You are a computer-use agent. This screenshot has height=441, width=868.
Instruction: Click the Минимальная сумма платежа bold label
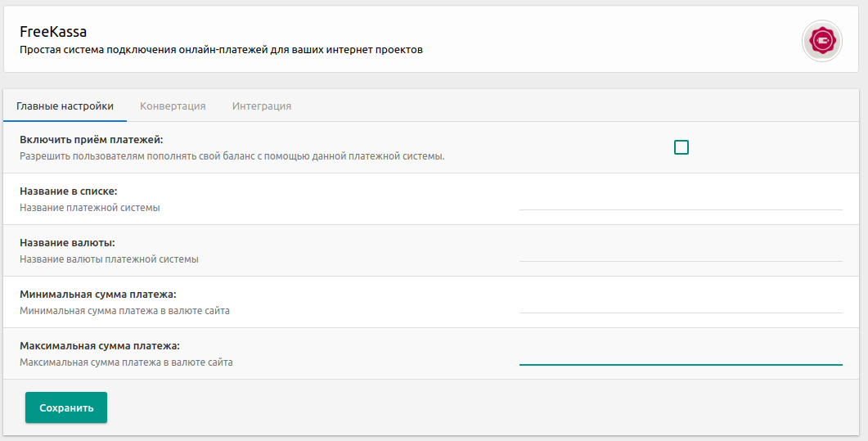(98, 294)
